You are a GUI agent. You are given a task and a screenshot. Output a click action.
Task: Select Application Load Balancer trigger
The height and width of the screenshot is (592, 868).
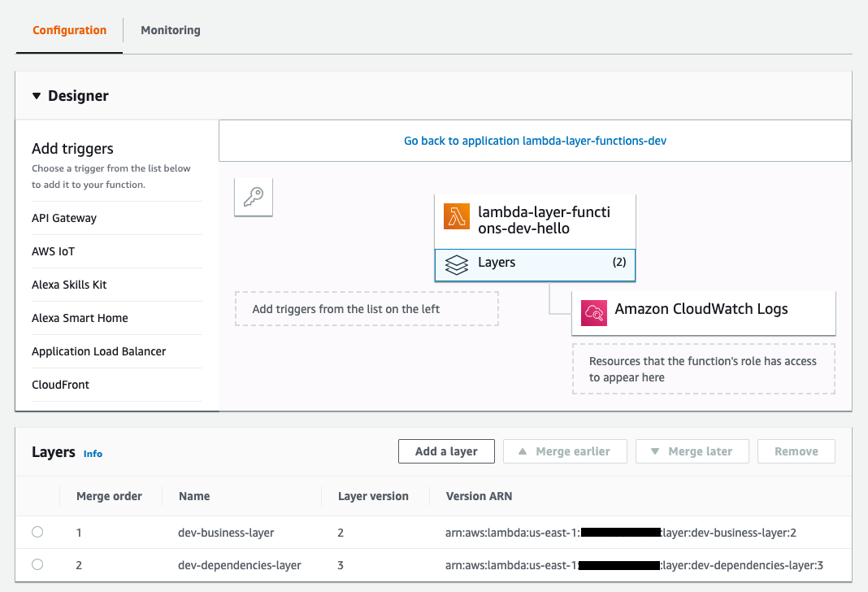click(x=98, y=351)
